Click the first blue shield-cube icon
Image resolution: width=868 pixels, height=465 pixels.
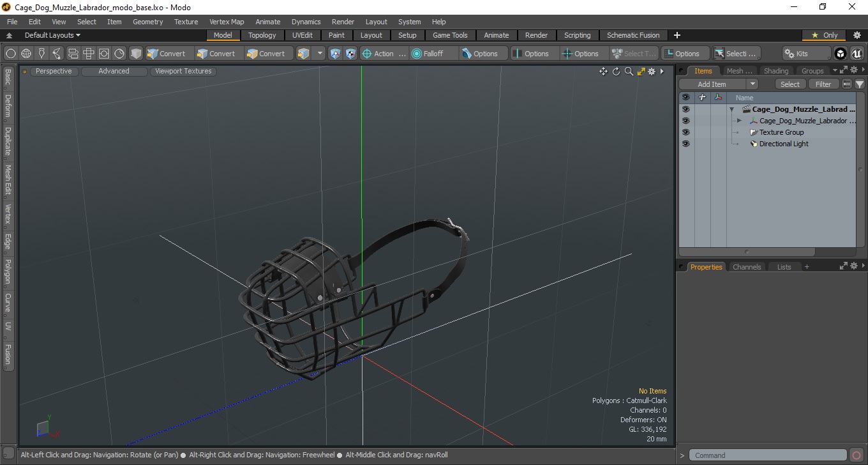click(335, 54)
